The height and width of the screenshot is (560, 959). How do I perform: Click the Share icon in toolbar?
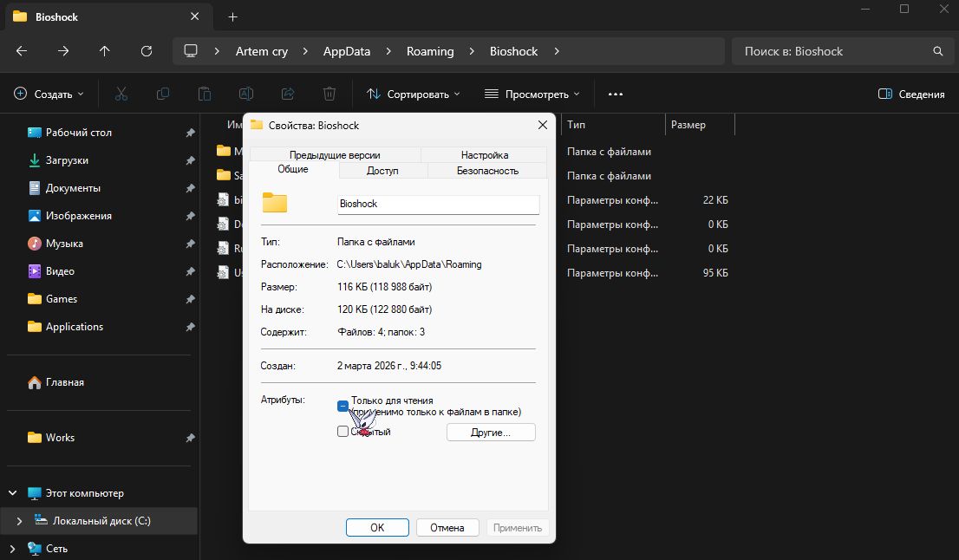(x=288, y=94)
